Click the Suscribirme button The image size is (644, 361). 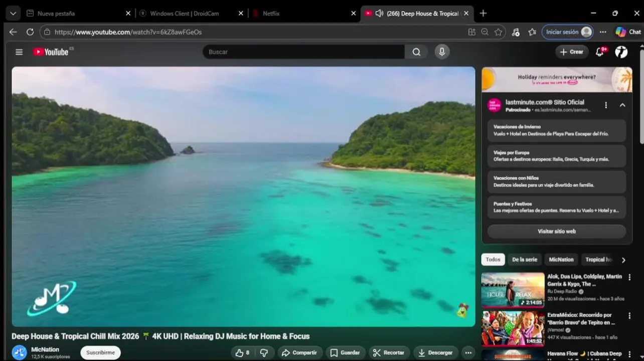click(100, 352)
